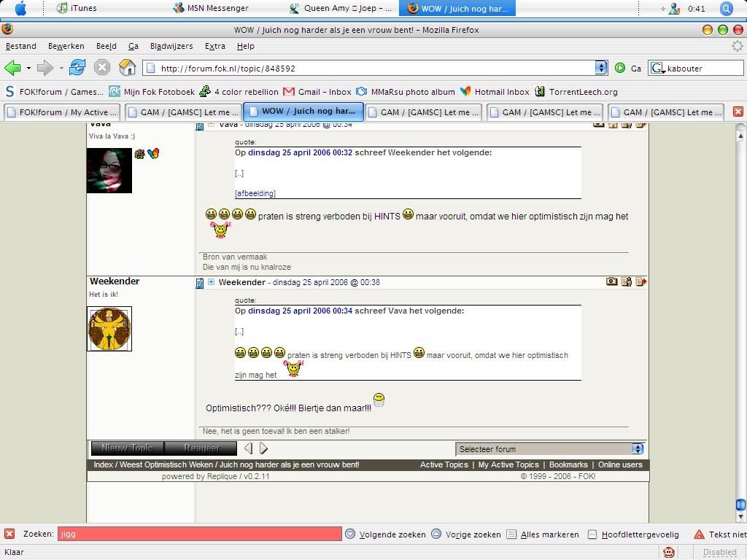Switch to the FOK!forum / My Active tab
Viewport: 747px width, 560px height.
pos(62,112)
